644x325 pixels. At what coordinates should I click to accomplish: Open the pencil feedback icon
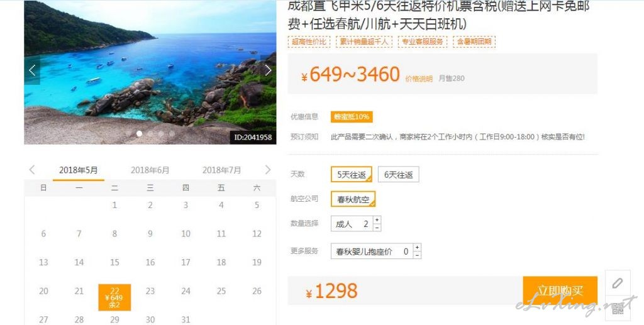click(x=618, y=283)
